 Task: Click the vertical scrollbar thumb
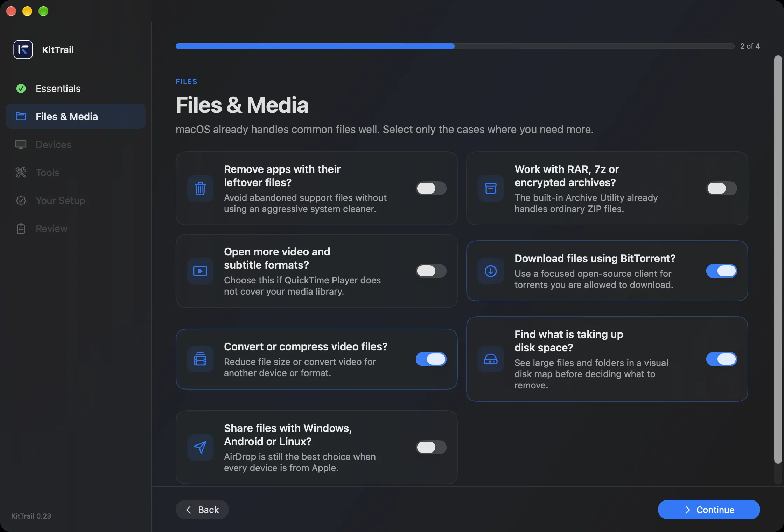click(x=778, y=260)
